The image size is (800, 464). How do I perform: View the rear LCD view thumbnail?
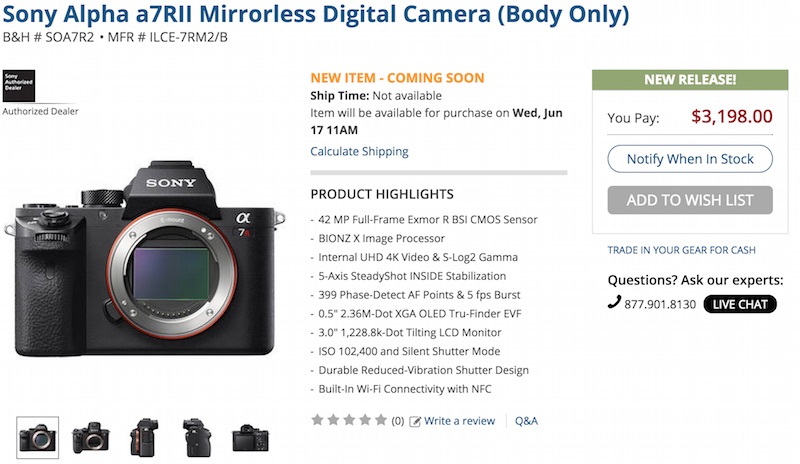click(250, 437)
